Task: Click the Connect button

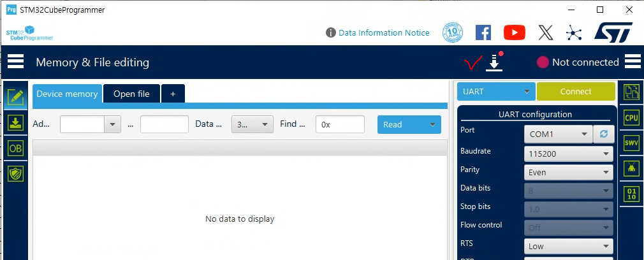Action: pyautogui.click(x=576, y=92)
